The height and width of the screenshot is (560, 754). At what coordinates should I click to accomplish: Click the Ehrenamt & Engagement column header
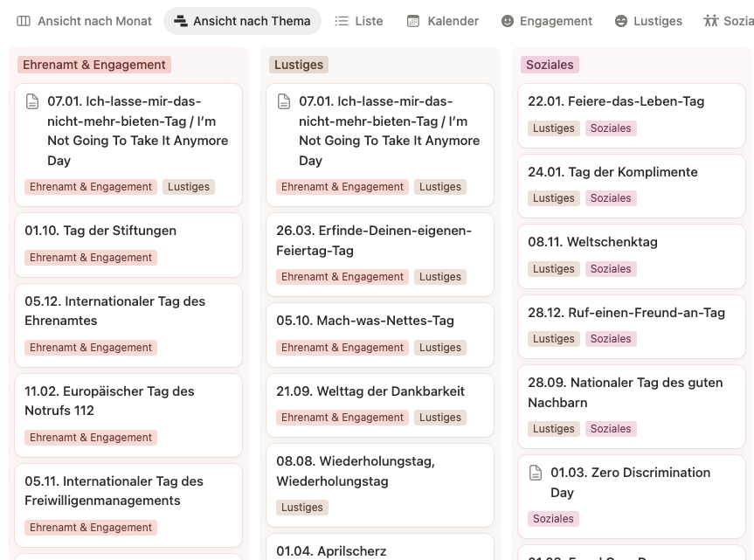pyautogui.click(x=94, y=65)
